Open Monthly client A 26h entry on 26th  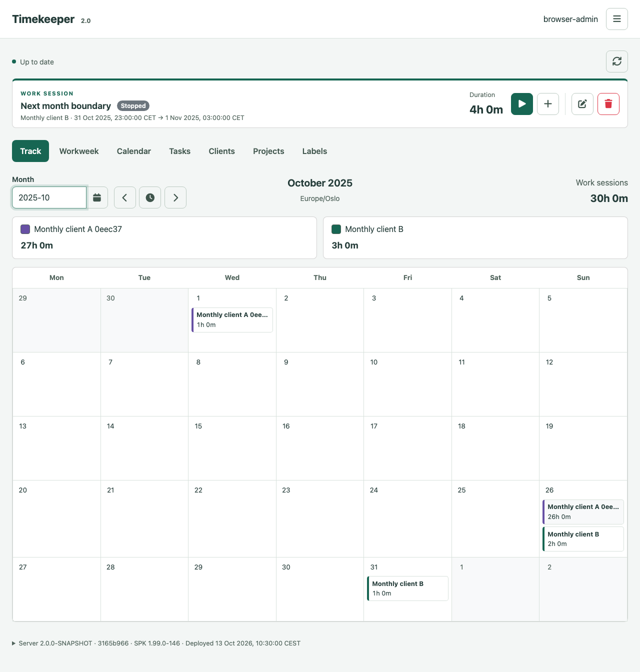click(583, 511)
